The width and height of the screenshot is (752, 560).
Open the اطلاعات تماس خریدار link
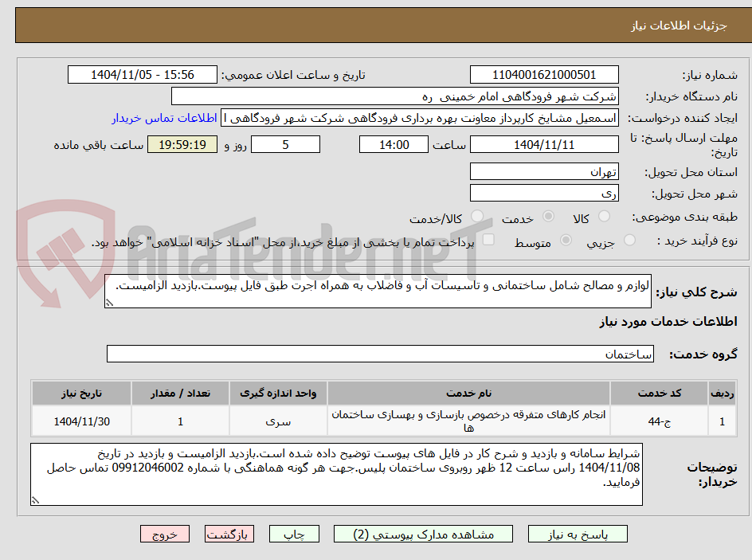coord(164,118)
